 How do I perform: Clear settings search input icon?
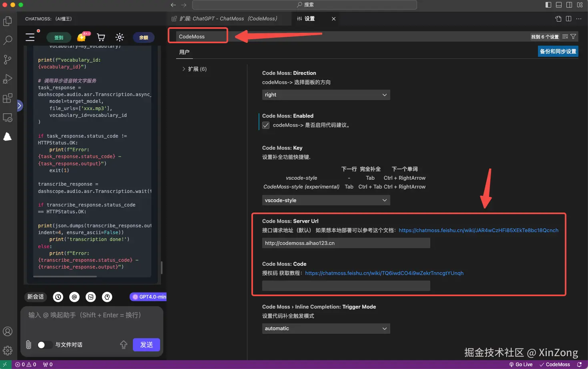tap(565, 36)
